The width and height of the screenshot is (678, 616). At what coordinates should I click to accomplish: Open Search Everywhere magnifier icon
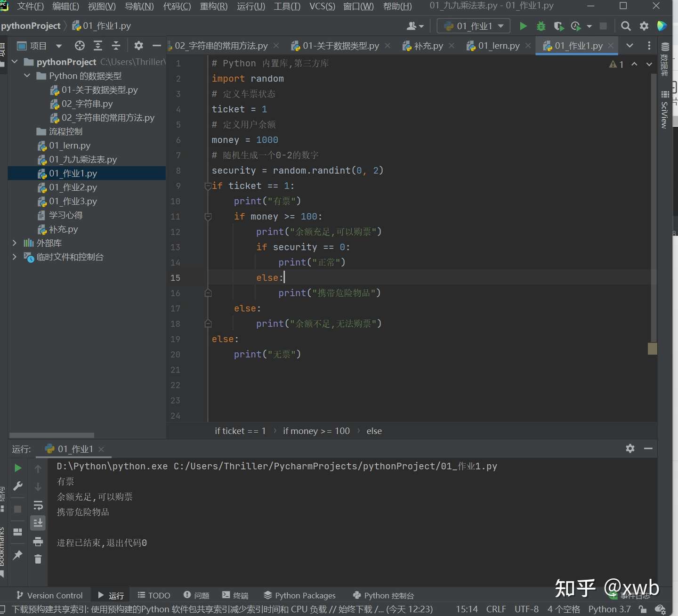[626, 26]
